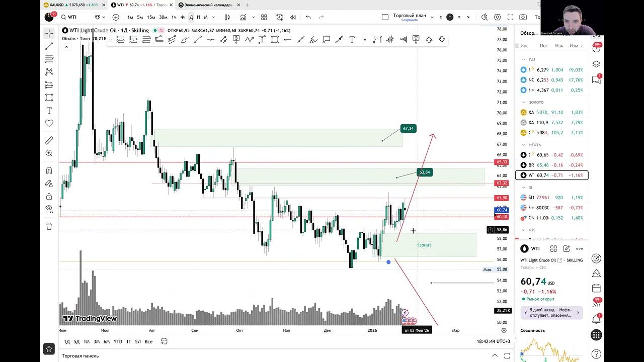644x362 pixels.
Task: Select the BR Brent row in watchlist
Action: click(x=552, y=165)
